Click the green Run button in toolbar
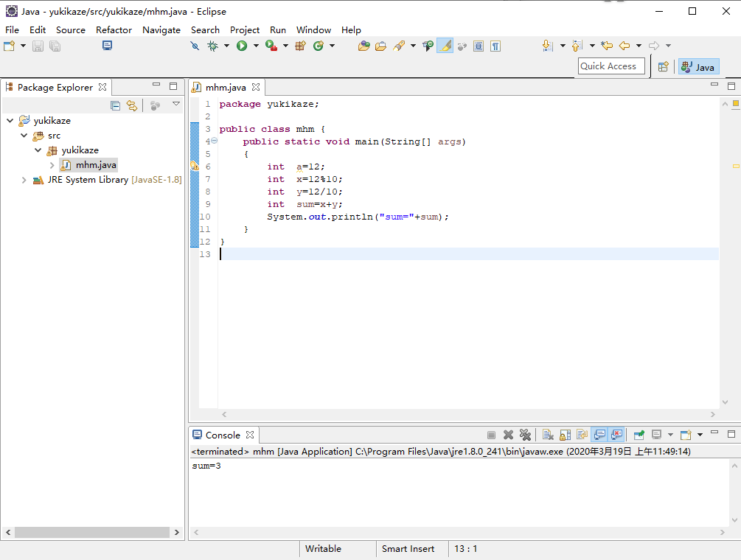The image size is (741, 560). click(241, 46)
